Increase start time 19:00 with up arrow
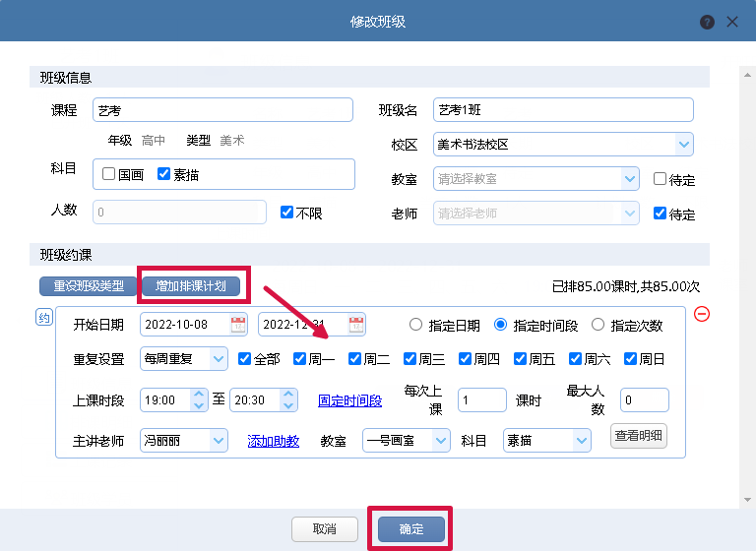This screenshot has height=551, width=756. pos(199,395)
